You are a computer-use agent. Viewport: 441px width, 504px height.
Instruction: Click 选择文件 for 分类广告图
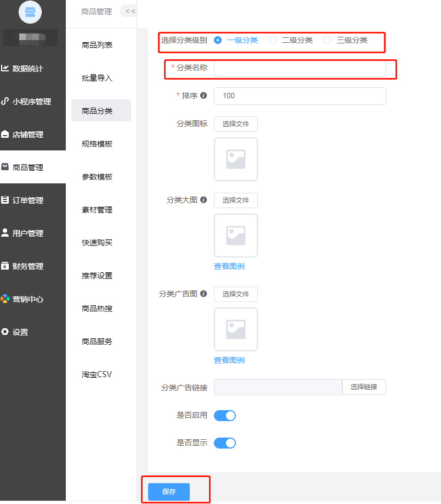(236, 294)
